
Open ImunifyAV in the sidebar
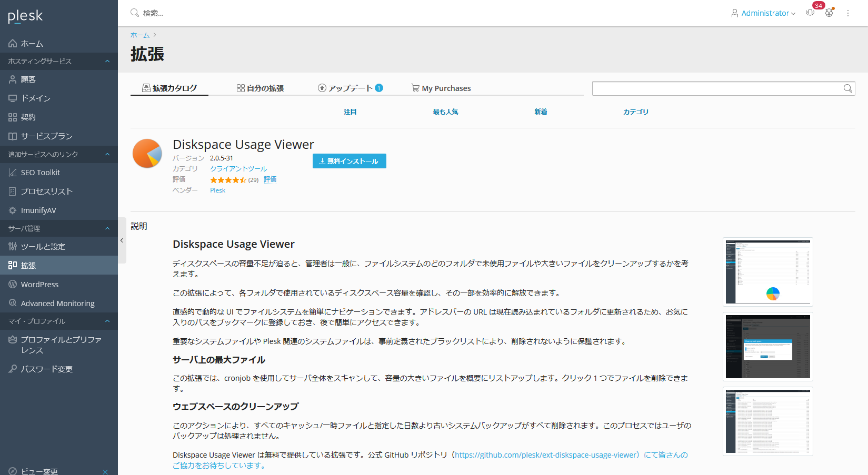pyautogui.click(x=38, y=210)
